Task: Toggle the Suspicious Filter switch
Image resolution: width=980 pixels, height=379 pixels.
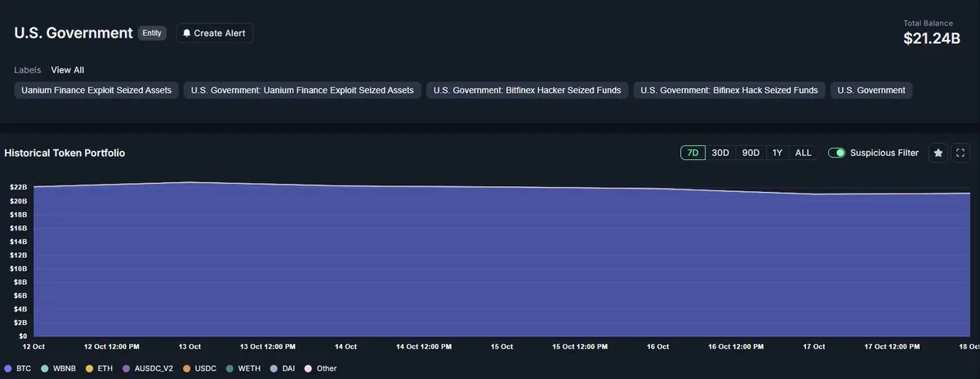Action: click(836, 153)
